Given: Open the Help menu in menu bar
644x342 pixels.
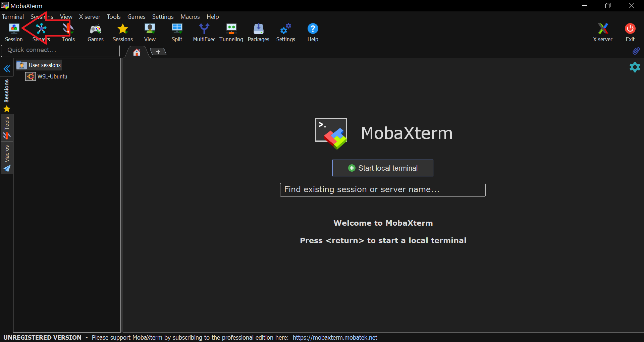Looking at the screenshot, I should (x=213, y=17).
